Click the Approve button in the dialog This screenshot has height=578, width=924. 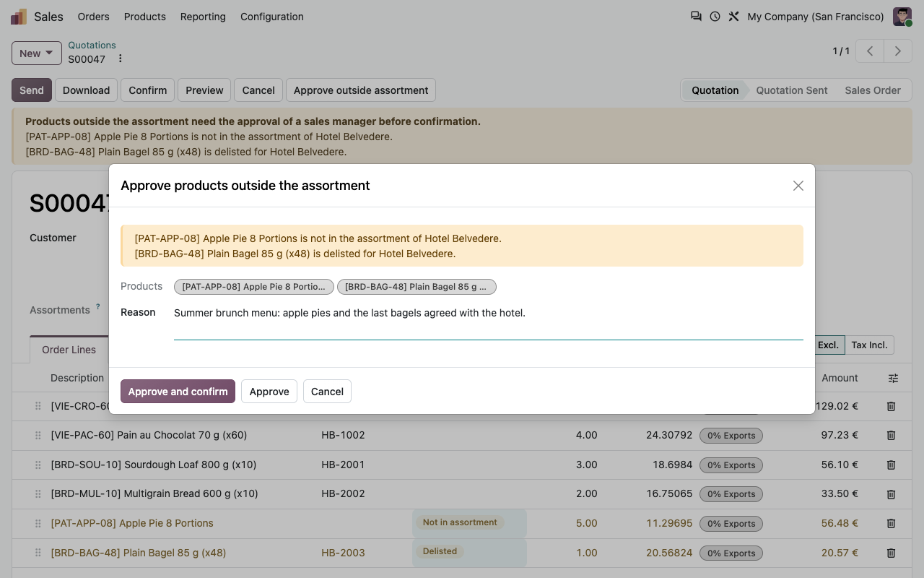pyautogui.click(x=269, y=392)
